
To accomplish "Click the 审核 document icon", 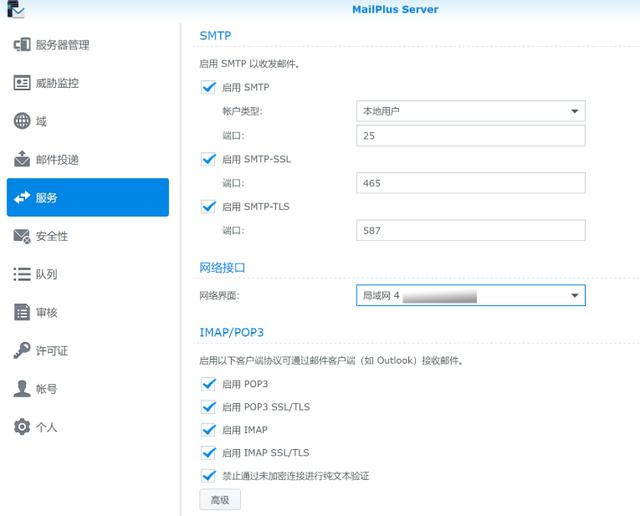I will (22, 312).
